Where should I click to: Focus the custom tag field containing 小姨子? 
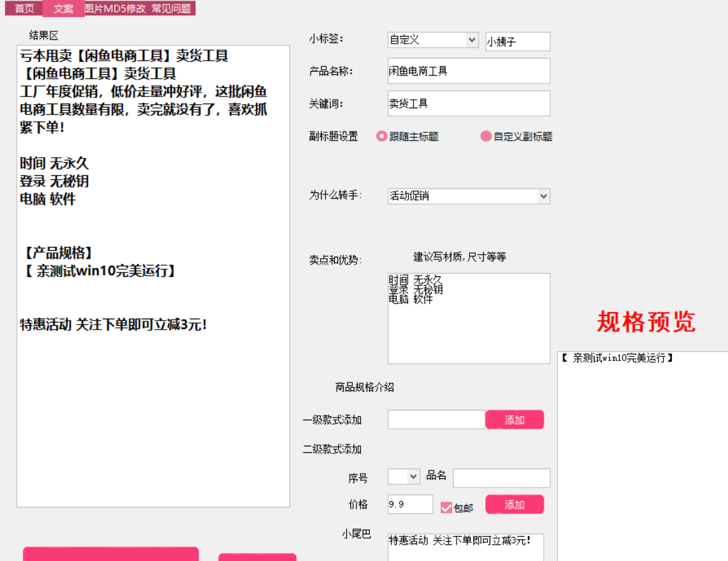518,41
